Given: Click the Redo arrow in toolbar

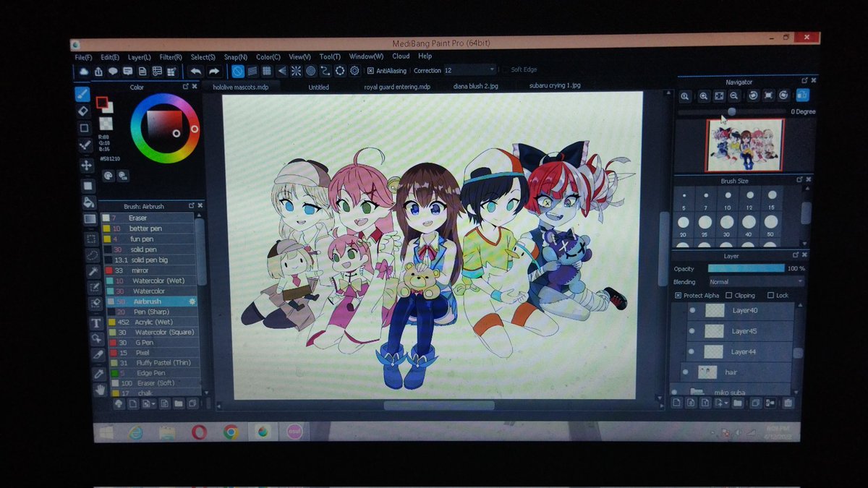Looking at the screenshot, I should pyautogui.click(x=214, y=71).
